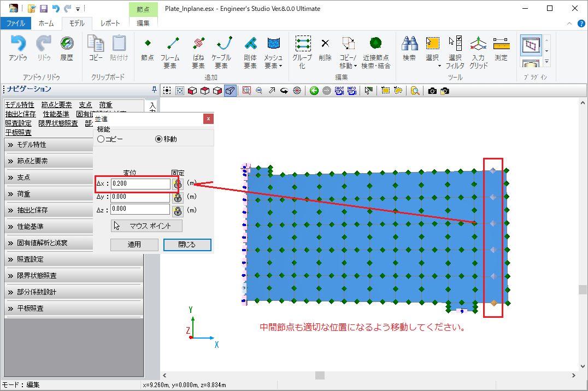Toggle the Δy fixed lock button
The width and height of the screenshot is (588, 391).
[x=178, y=197]
